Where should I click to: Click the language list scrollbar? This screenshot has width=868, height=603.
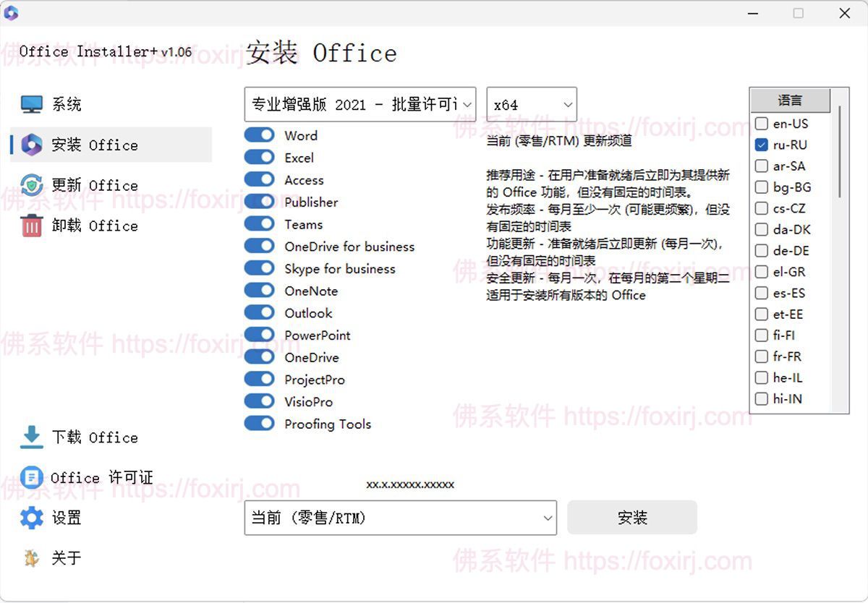point(838,152)
